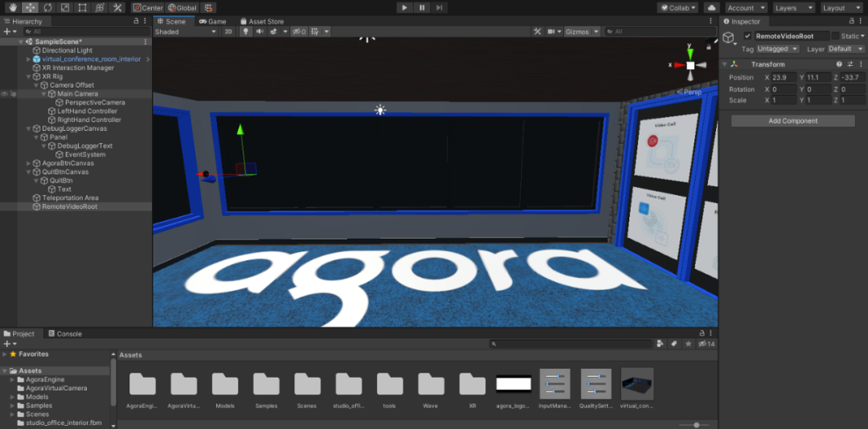Open the Asset Store tab
The image size is (868, 429).
[261, 21]
